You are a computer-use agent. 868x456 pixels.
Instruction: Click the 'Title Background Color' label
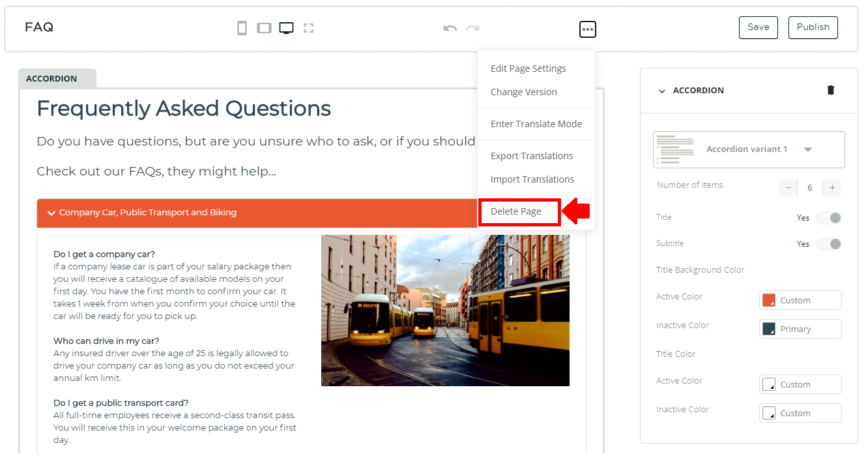pyautogui.click(x=701, y=270)
